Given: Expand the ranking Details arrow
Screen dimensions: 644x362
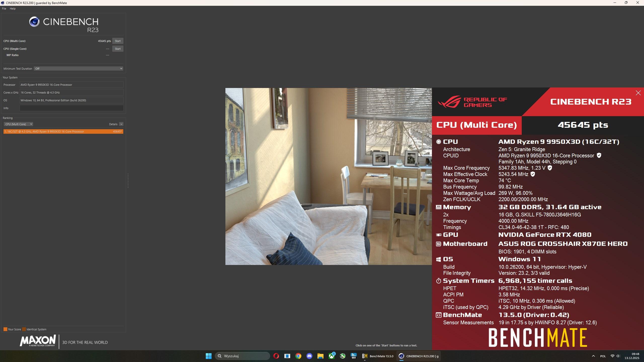Looking at the screenshot, I should (121, 124).
